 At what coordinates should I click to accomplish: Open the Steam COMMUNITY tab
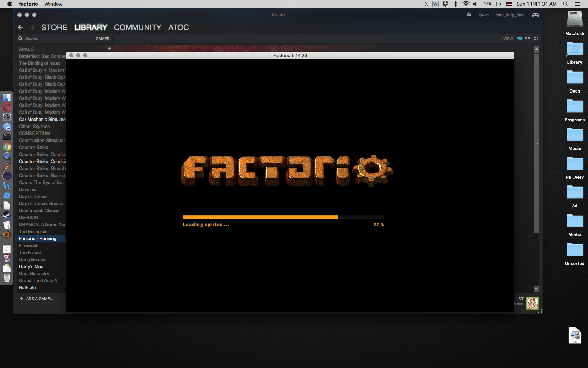pos(138,27)
